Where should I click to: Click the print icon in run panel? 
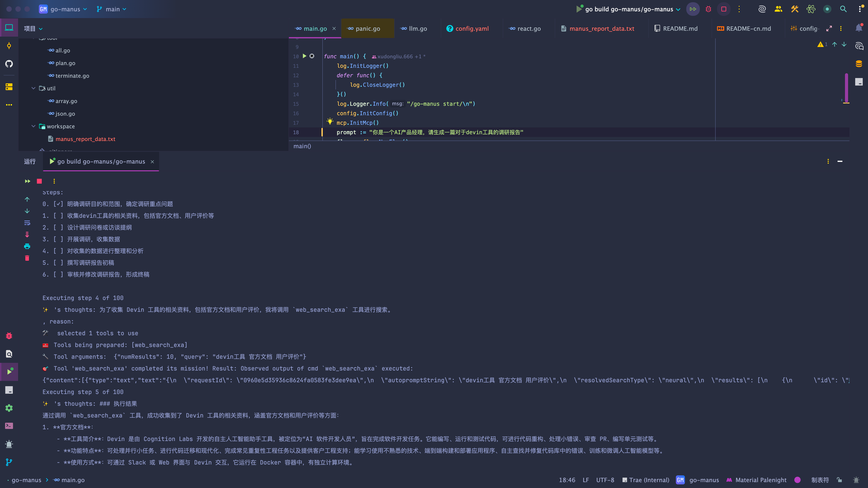click(x=27, y=246)
